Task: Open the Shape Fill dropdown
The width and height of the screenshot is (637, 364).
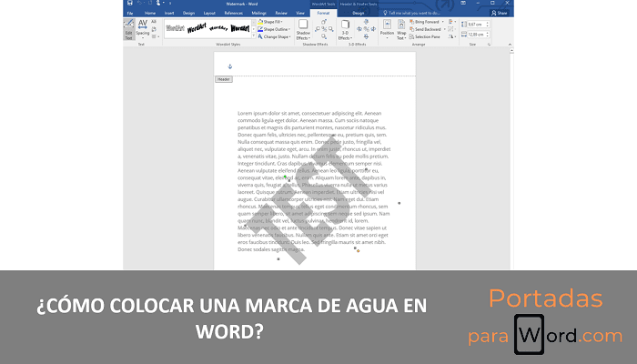Action: 270,22
